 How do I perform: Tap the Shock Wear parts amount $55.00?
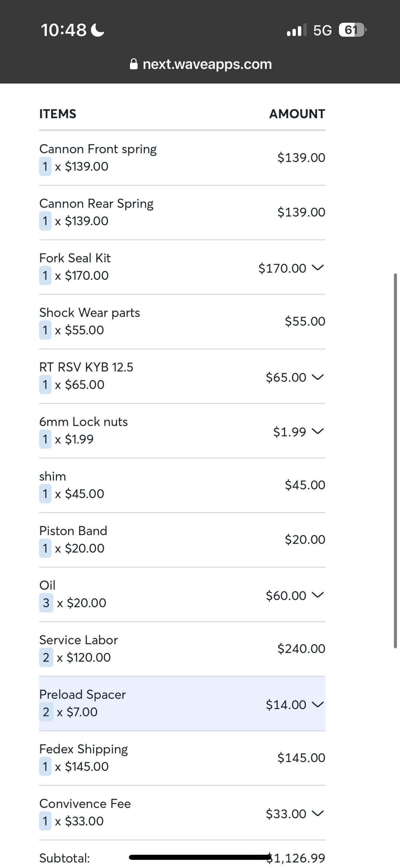point(305,321)
